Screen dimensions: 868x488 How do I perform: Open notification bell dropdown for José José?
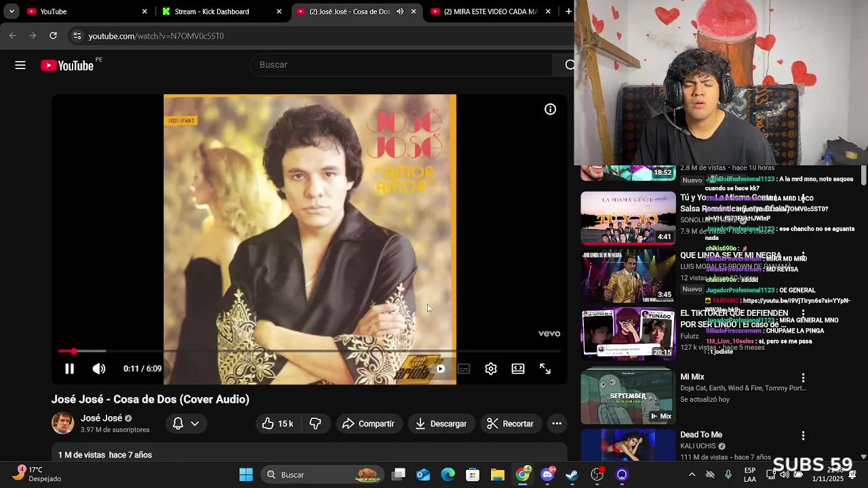point(186,424)
